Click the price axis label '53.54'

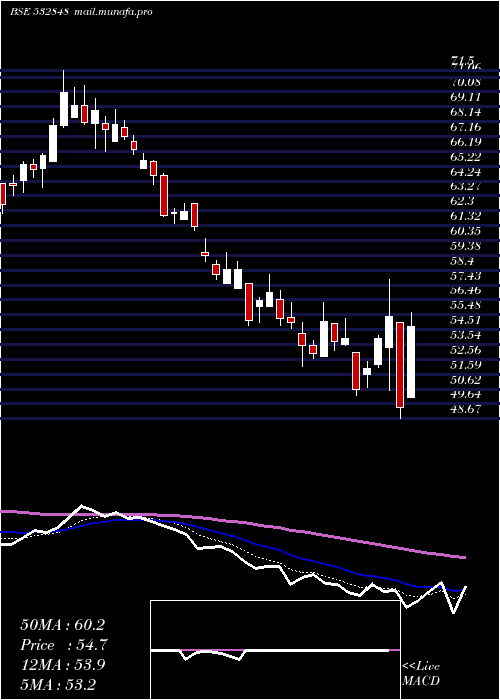tap(466, 335)
